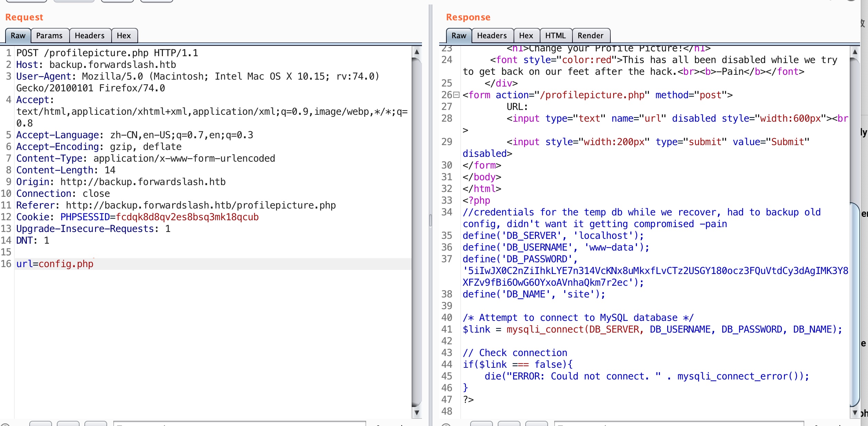Open the response Render tab
The image size is (868, 426).
pyautogui.click(x=590, y=35)
